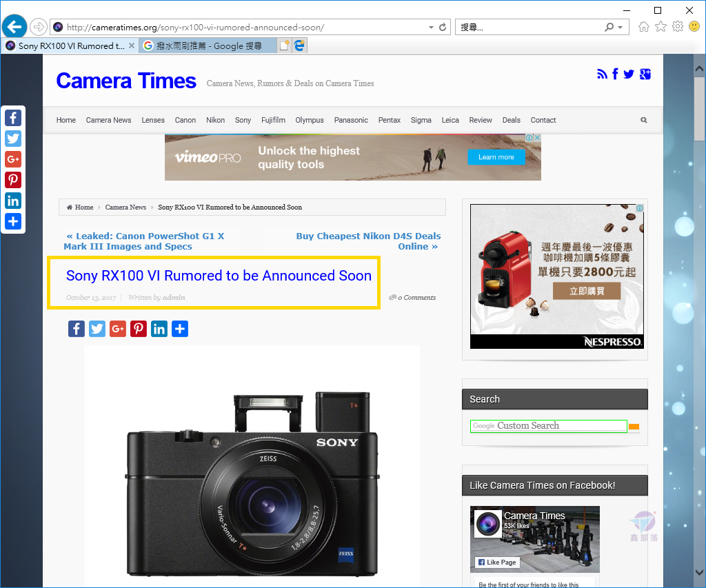Screen dimensions: 706x588
Task: Click the 0 Comments link
Action: pos(413,298)
